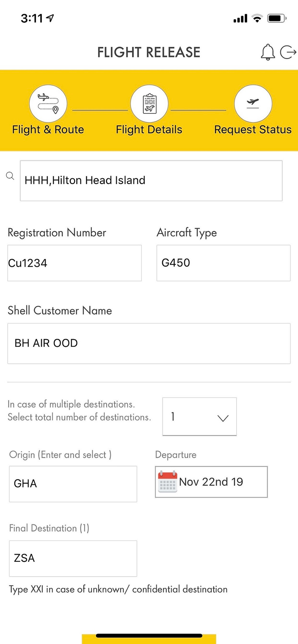Focus the Registration Number field Cu1234
The image size is (298, 644).
click(x=74, y=263)
